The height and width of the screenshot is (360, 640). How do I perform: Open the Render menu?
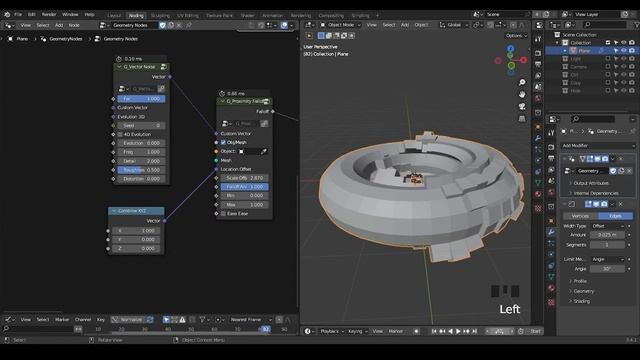49,15
